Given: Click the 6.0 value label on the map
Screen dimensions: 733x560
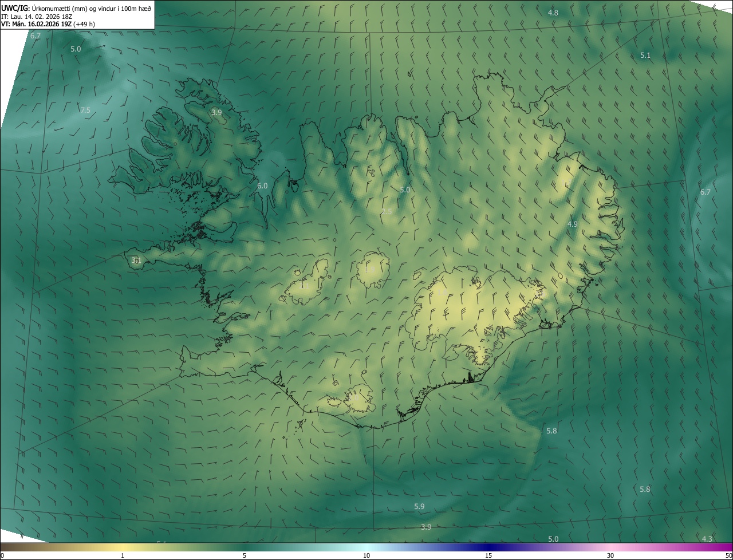Looking at the screenshot, I should click(x=262, y=186).
